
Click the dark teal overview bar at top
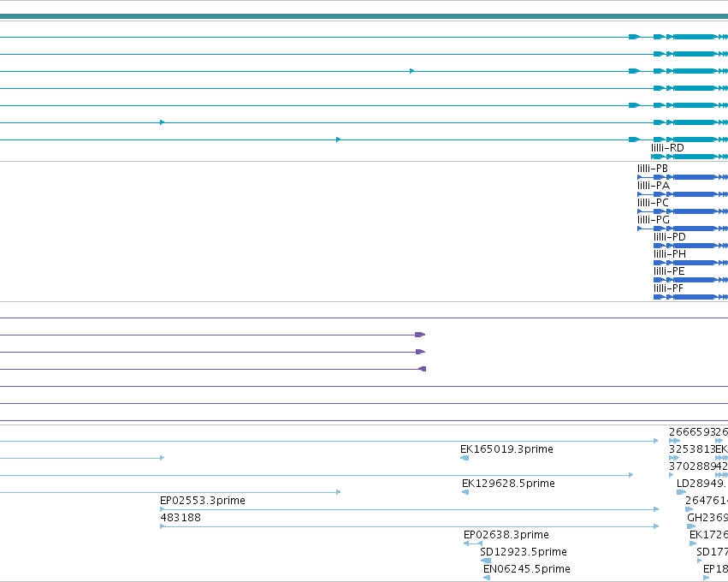pos(364,16)
